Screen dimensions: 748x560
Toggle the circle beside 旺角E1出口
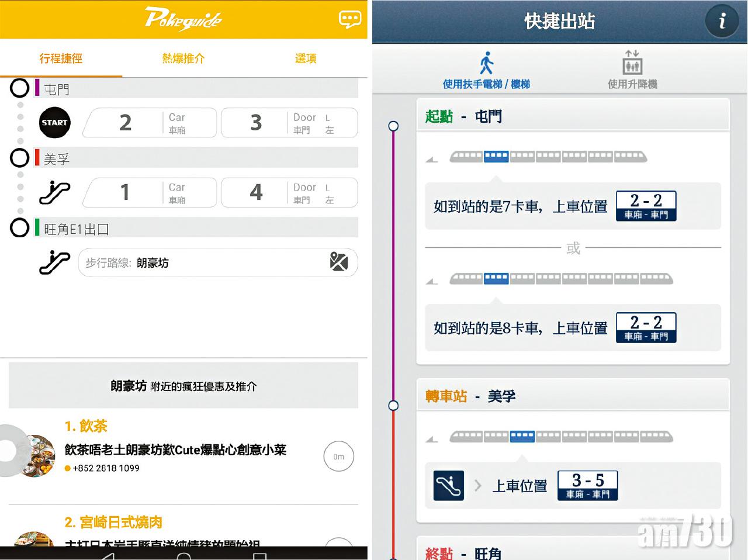click(19, 228)
